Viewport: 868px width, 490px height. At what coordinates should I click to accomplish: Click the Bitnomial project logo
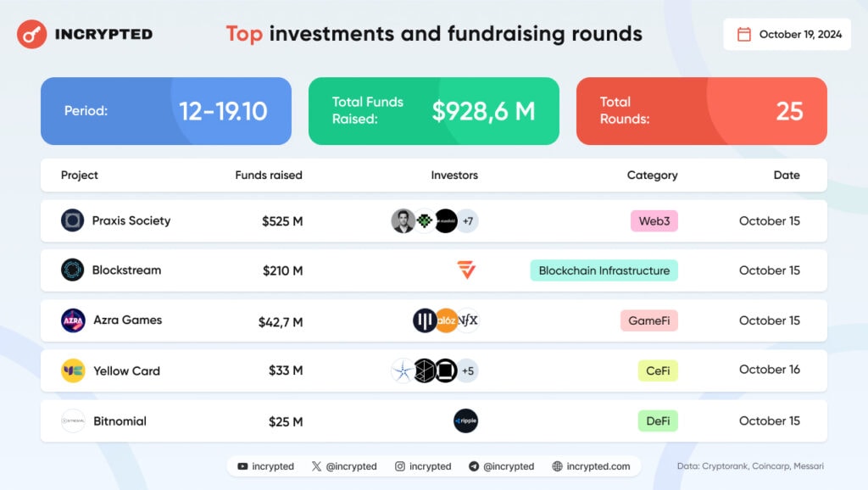coord(73,420)
